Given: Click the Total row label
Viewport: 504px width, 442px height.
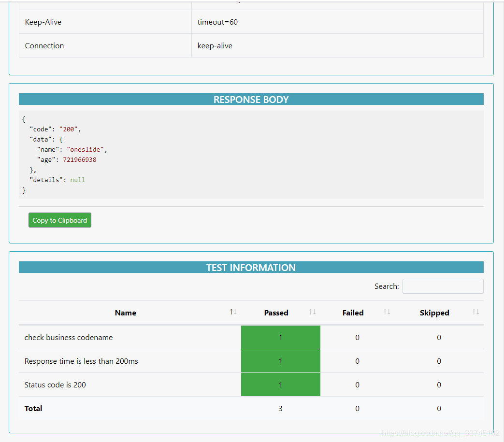Looking at the screenshot, I should [33, 408].
